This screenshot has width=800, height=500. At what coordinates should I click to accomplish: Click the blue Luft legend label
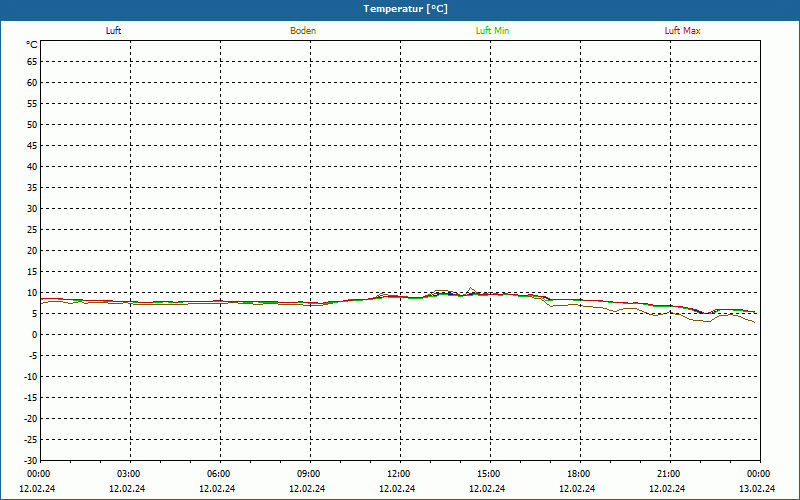[x=113, y=31]
